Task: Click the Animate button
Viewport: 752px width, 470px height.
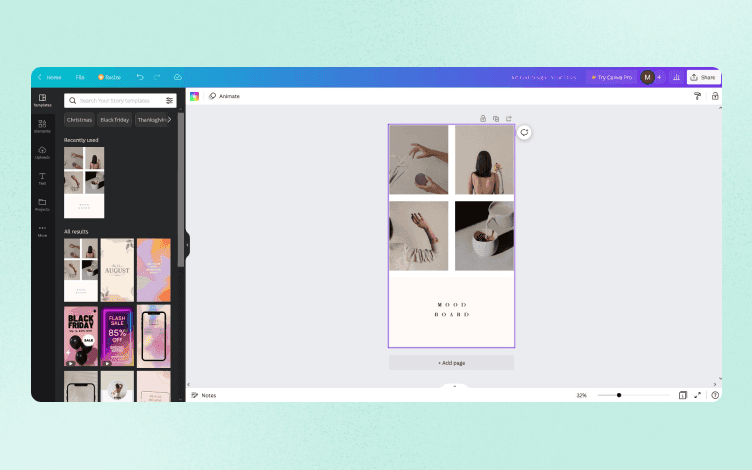Action: pyautogui.click(x=224, y=96)
